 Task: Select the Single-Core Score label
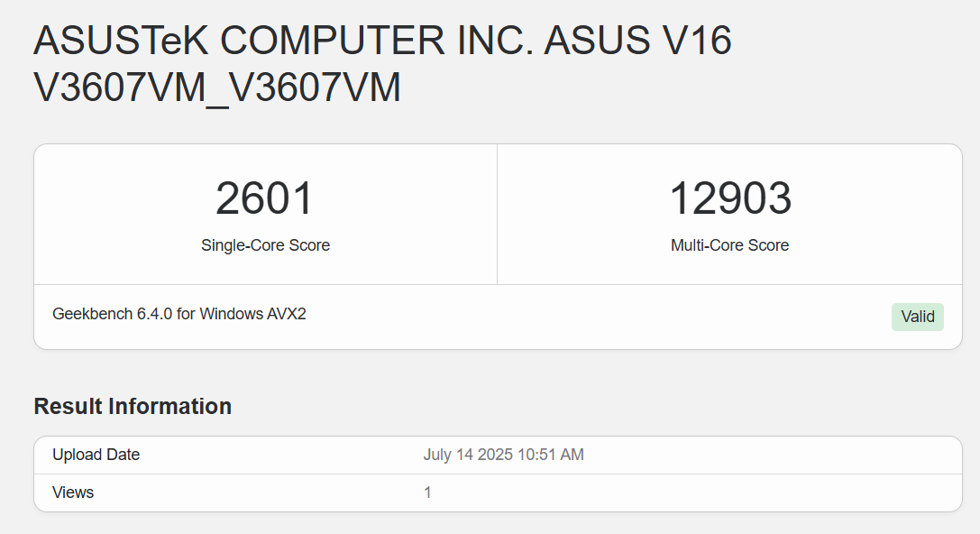coord(265,245)
